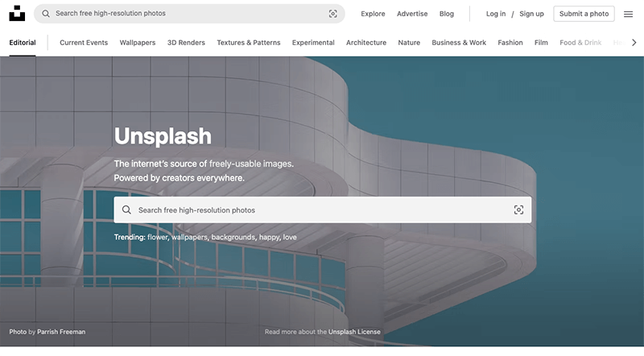The width and height of the screenshot is (644, 356).
Task: Click trending term backgrounds
Action: (233, 237)
